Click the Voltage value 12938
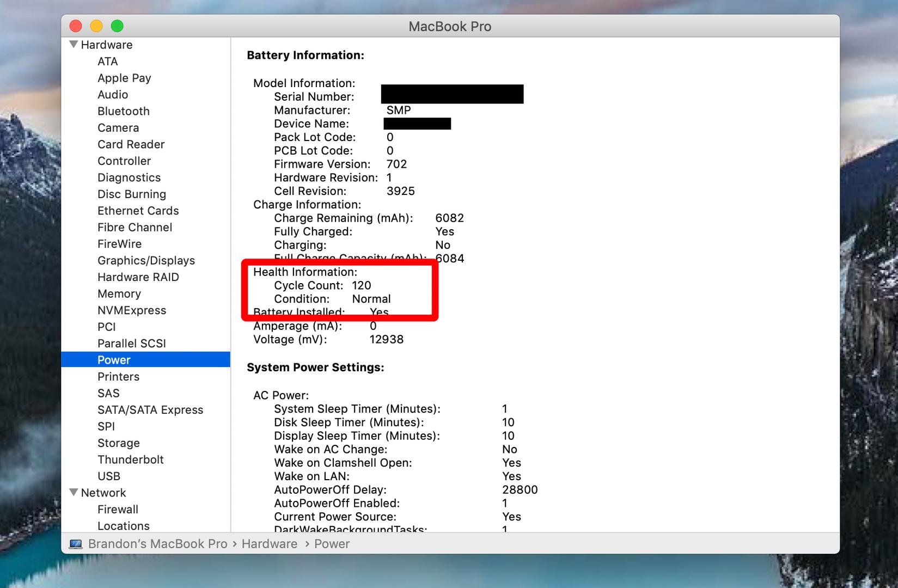The image size is (898, 588). coord(386,339)
